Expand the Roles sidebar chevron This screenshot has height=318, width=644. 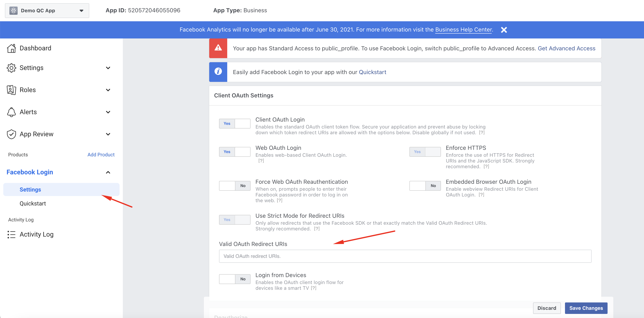(108, 90)
